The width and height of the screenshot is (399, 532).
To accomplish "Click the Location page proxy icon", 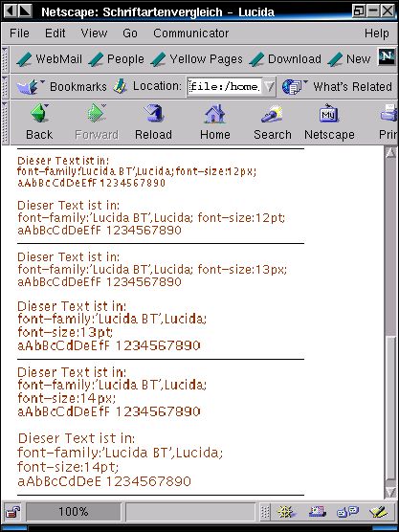I will (x=120, y=86).
